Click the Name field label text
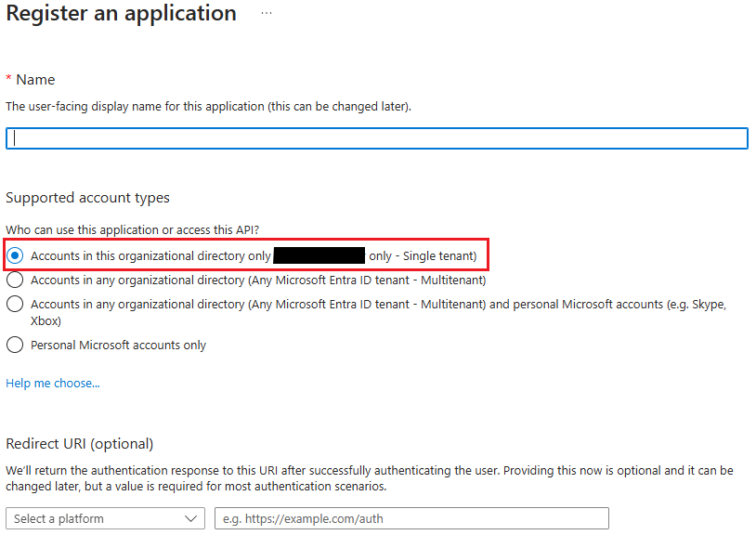This screenshot has height=535, width=756. tap(35, 80)
